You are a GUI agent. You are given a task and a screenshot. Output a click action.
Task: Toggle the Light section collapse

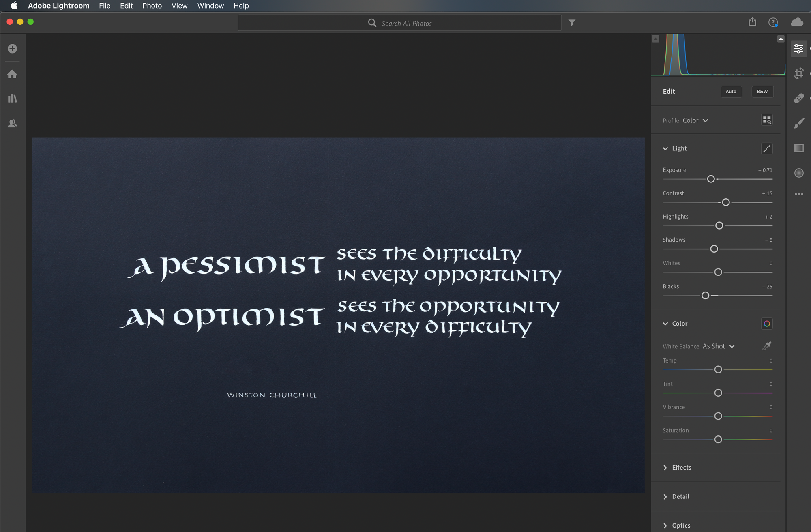[x=665, y=148]
